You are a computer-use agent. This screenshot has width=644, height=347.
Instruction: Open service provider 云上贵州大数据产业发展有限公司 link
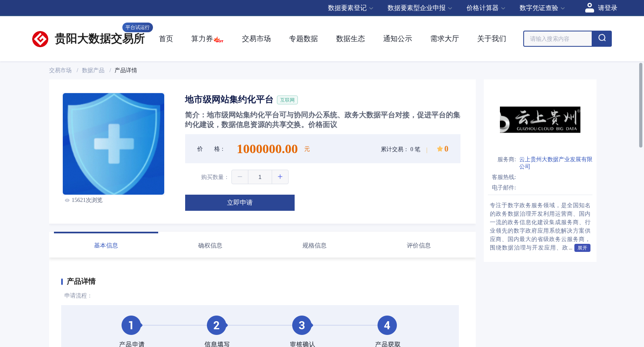(x=555, y=163)
